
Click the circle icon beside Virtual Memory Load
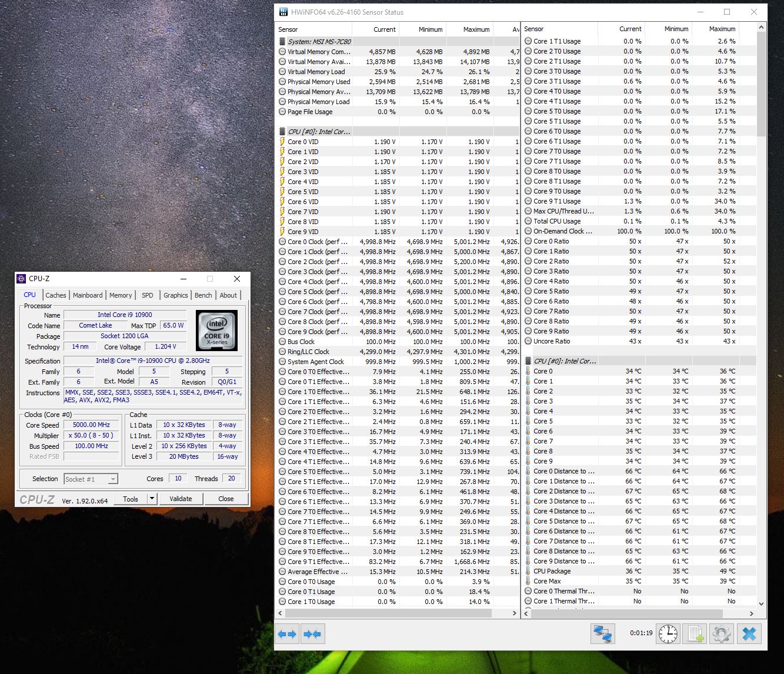click(282, 72)
